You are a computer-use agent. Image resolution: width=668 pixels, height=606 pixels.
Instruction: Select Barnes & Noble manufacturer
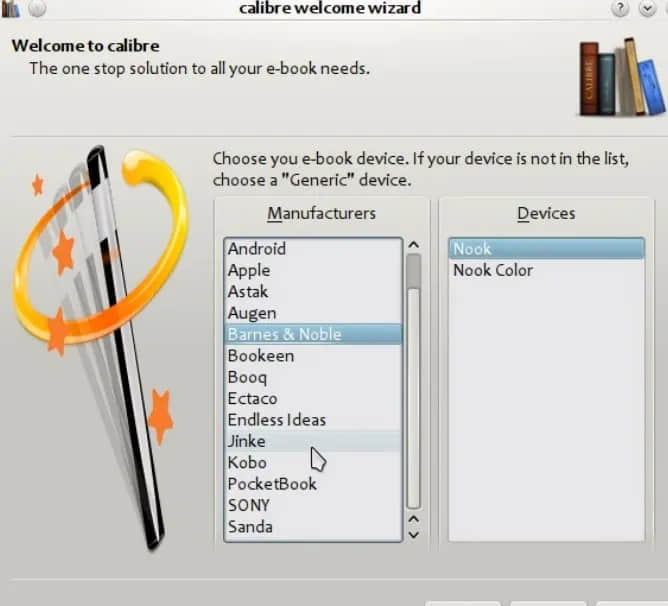coord(313,334)
